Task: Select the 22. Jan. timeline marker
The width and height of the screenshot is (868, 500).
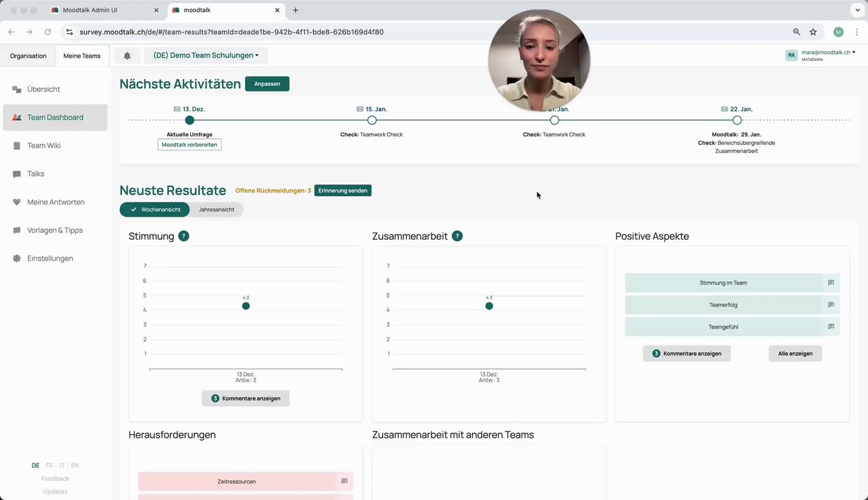Action: 737,120
